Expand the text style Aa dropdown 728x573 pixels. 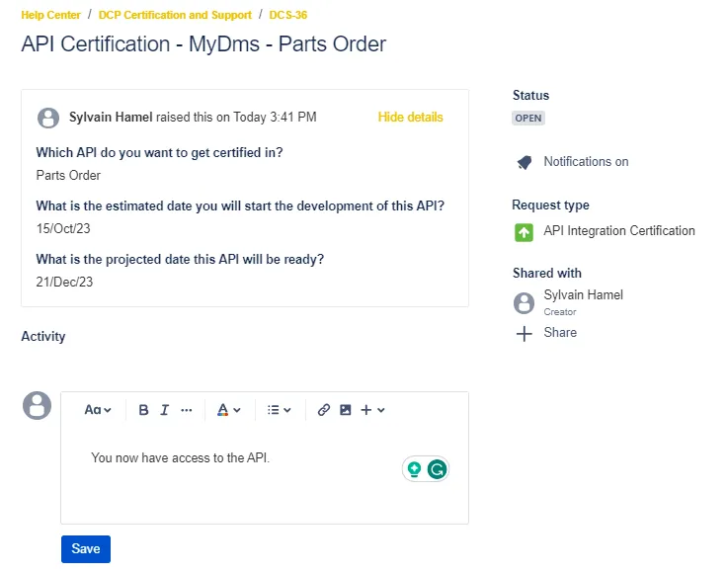[98, 410]
